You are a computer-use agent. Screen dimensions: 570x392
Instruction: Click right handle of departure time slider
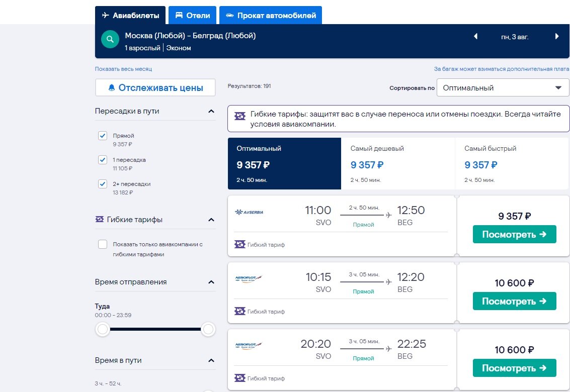(208, 330)
